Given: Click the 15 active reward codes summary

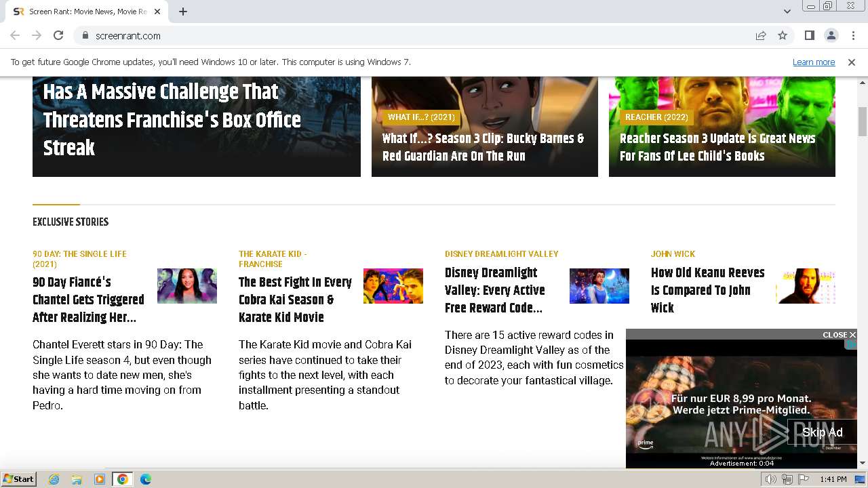Looking at the screenshot, I should point(534,357).
